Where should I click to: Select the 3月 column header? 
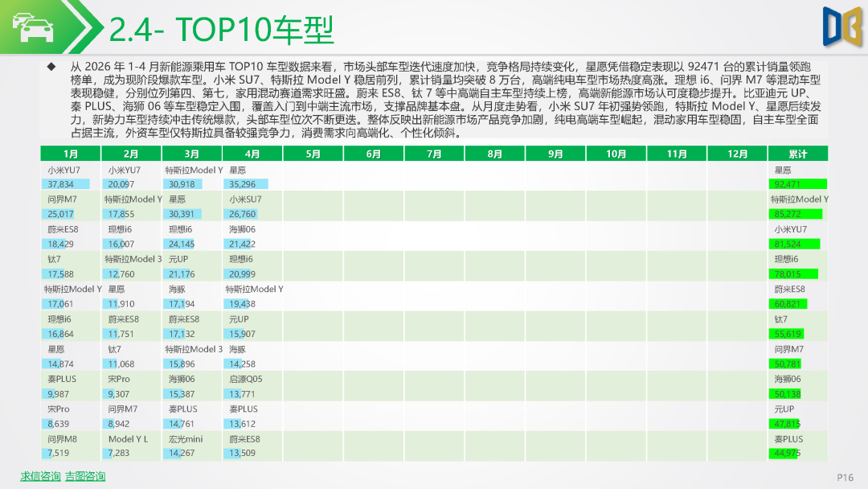point(191,154)
